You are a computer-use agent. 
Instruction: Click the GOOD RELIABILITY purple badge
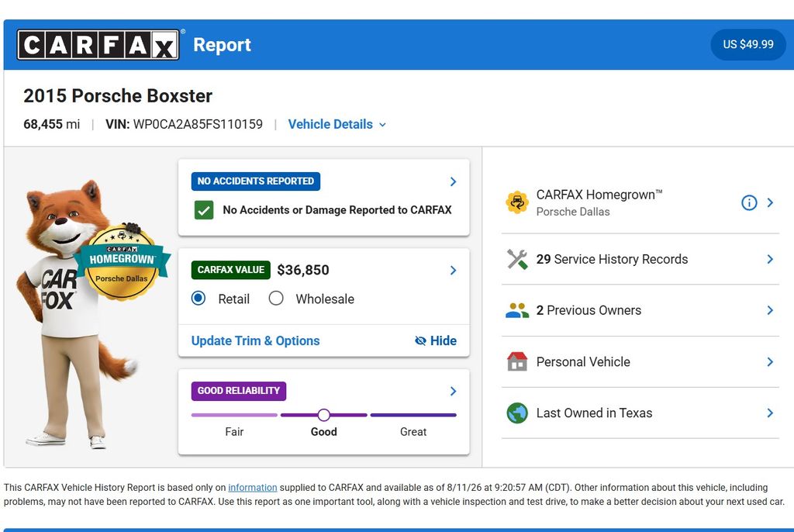click(x=239, y=391)
